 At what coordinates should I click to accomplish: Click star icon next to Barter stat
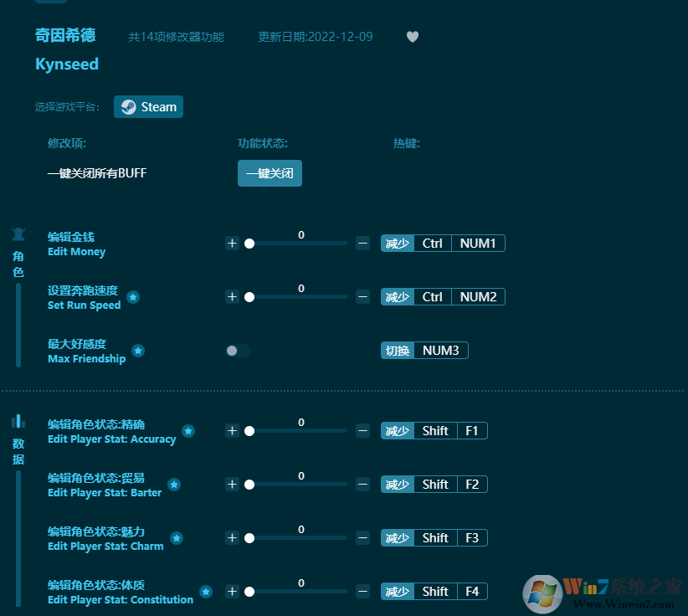tap(174, 485)
